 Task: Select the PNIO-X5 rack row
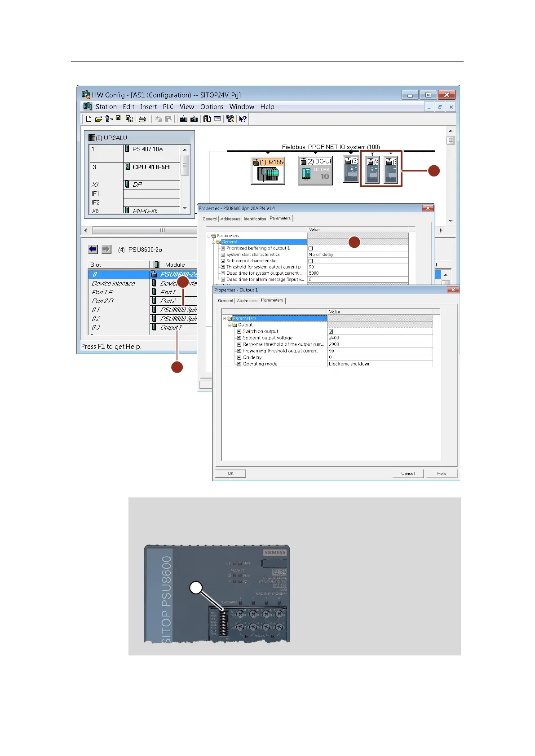135,211
